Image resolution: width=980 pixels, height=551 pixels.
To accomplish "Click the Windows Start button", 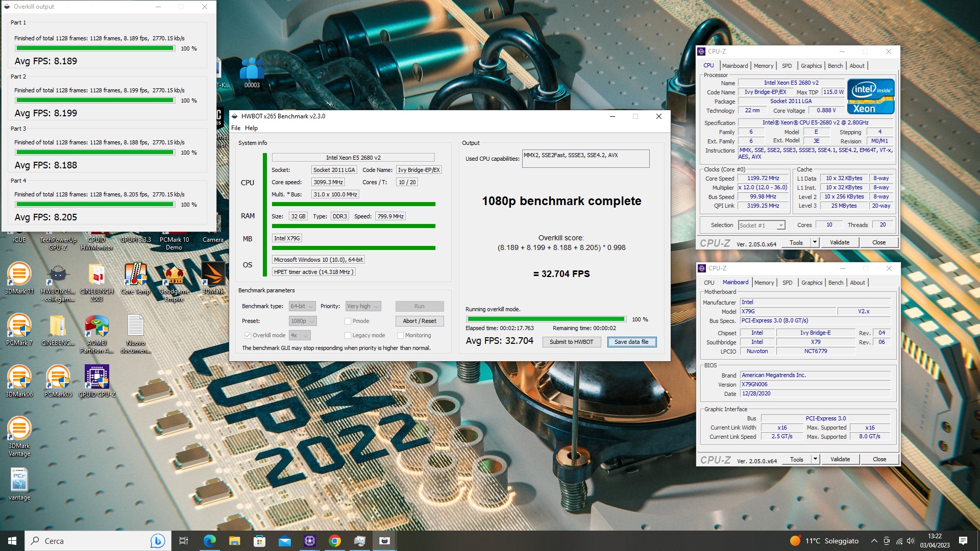I will point(12,541).
